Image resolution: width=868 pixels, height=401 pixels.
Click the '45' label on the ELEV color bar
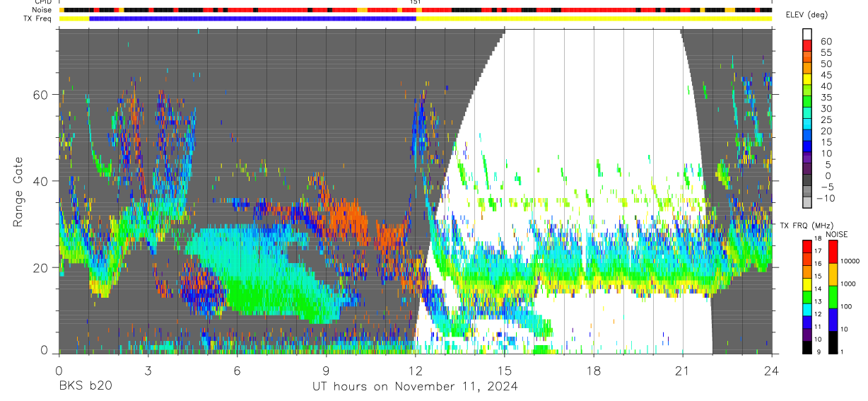[x=825, y=75]
